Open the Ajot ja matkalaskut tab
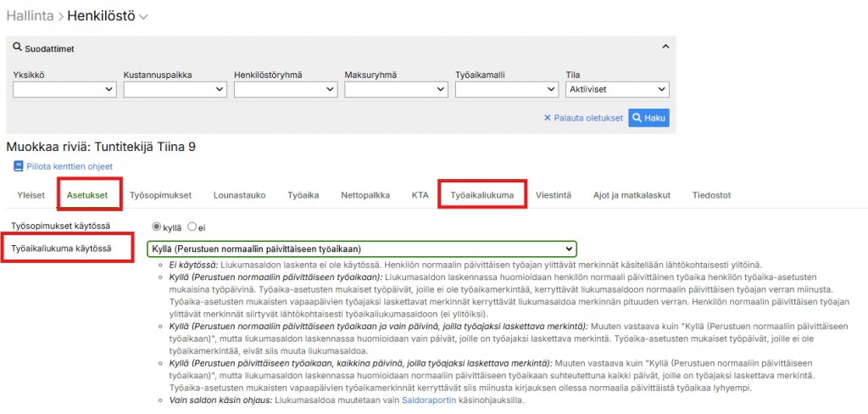This screenshot has width=868, height=414. point(632,195)
